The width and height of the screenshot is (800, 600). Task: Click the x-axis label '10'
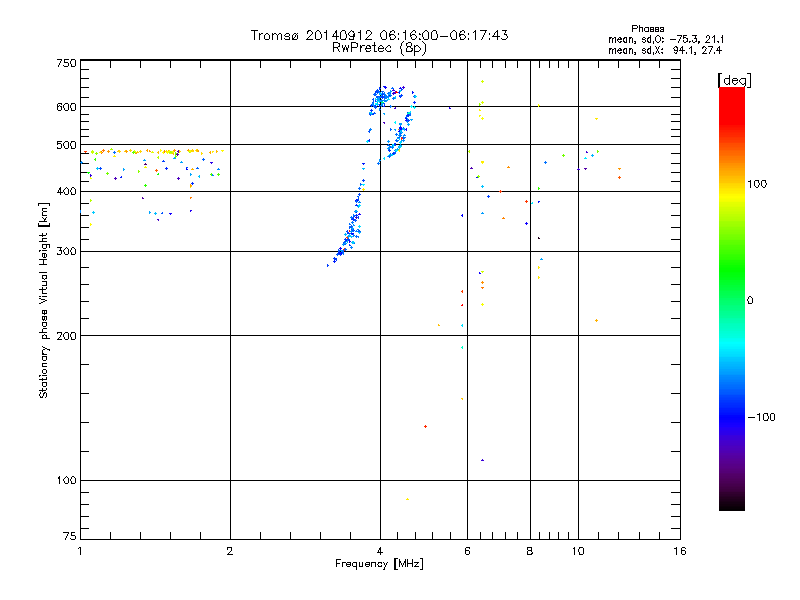578,551
